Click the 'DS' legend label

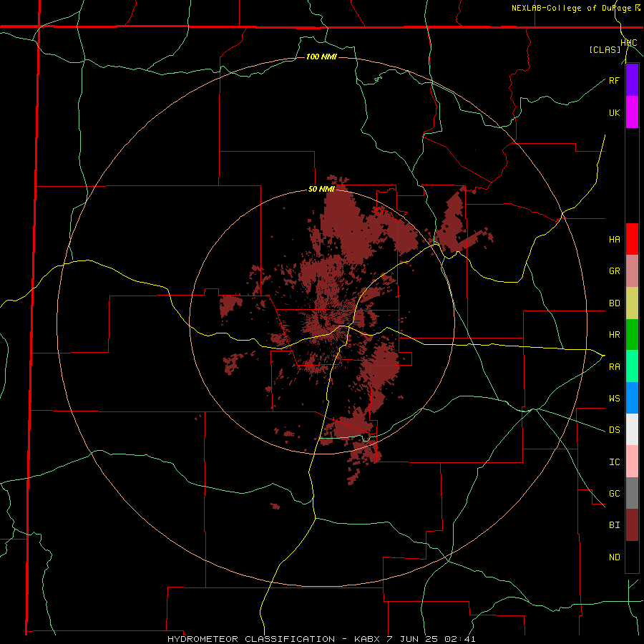coord(614,429)
